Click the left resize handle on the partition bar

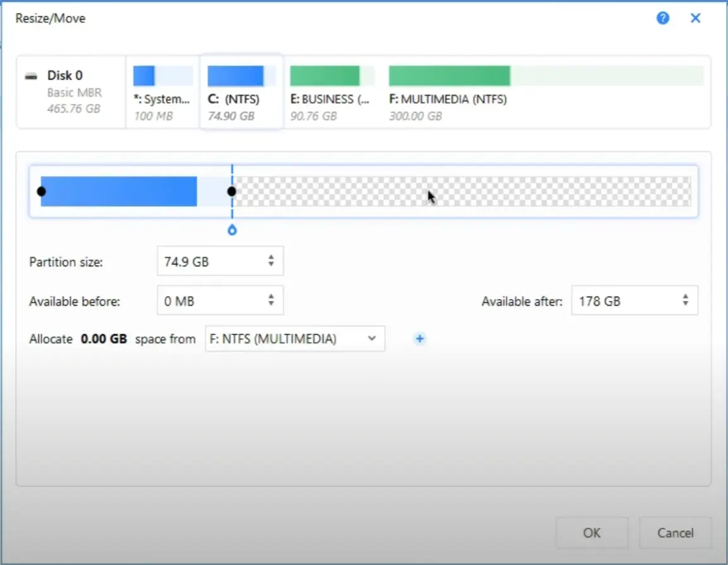click(41, 191)
